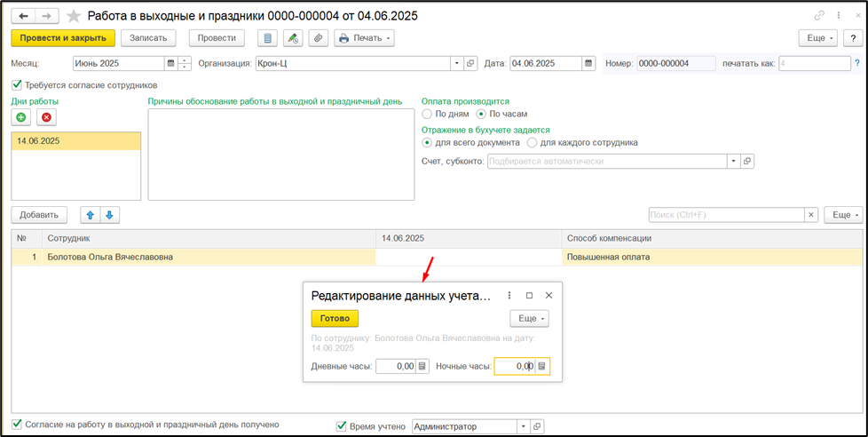The image size is (868, 437).
Task: Add a work day with green plus
Action: pyautogui.click(x=21, y=117)
